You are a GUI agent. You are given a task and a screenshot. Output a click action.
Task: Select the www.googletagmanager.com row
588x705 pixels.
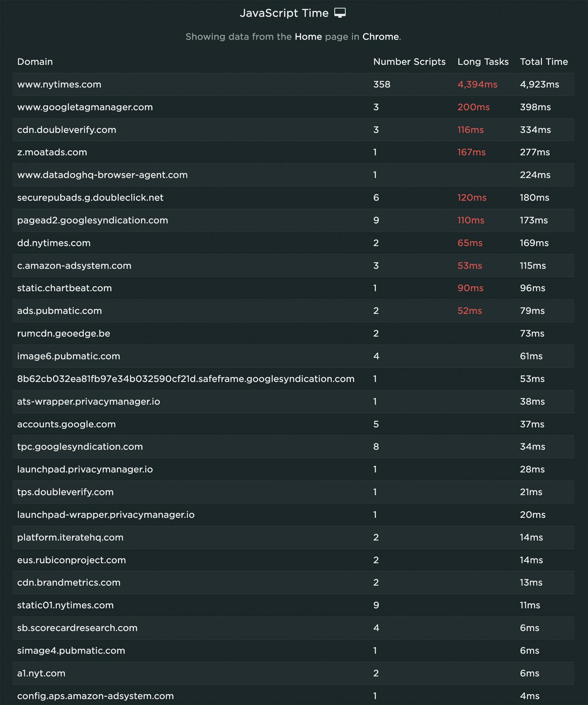[85, 107]
